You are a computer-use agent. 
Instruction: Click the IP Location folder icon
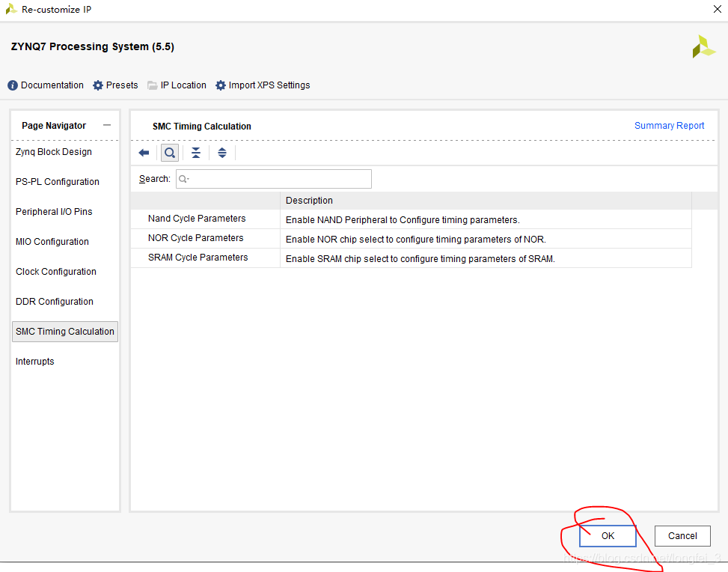(x=153, y=85)
